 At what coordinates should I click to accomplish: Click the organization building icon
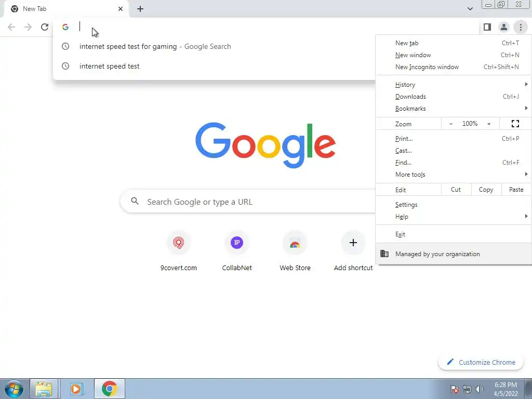point(384,254)
